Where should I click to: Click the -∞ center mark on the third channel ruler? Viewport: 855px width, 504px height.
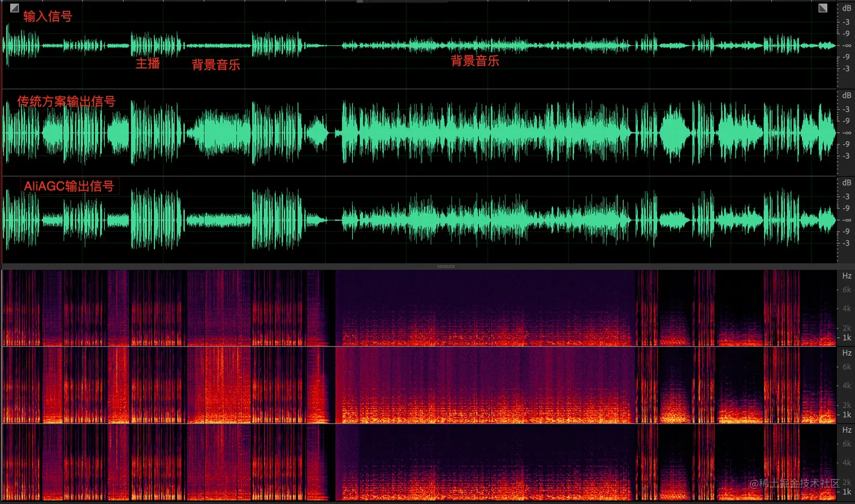tap(847, 220)
